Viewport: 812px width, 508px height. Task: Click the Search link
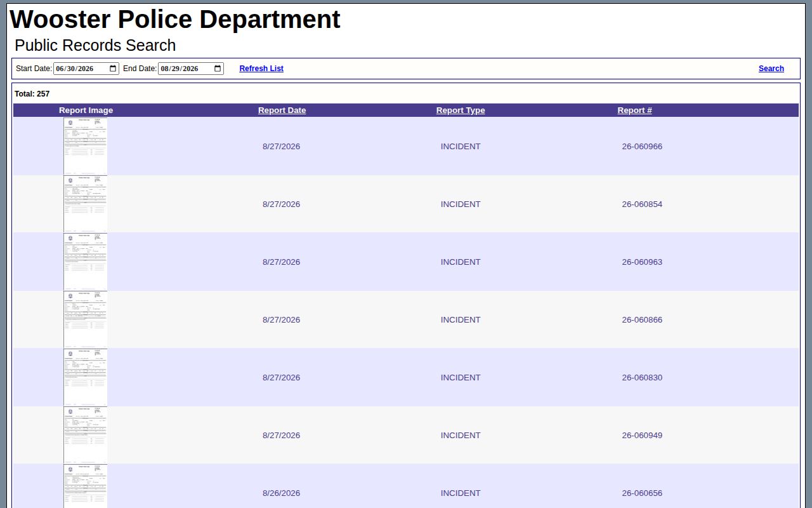pos(771,69)
